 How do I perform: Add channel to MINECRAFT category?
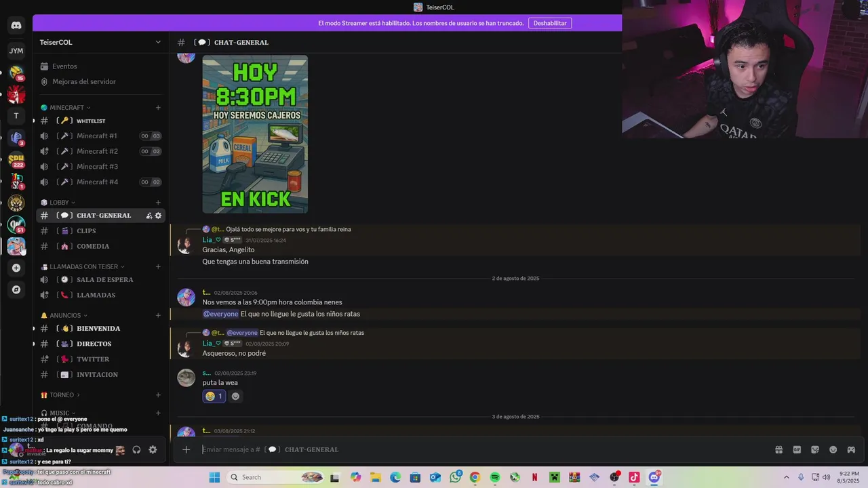158,108
